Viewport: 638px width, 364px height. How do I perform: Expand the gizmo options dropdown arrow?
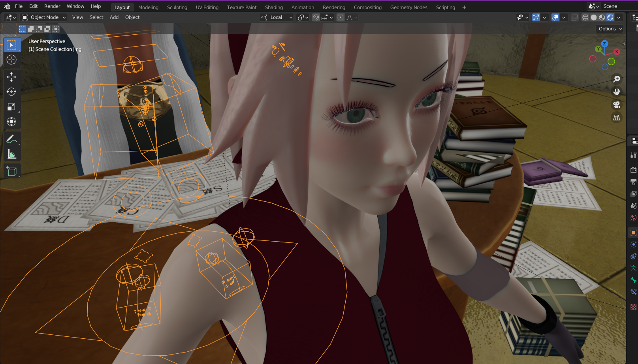click(544, 17)
